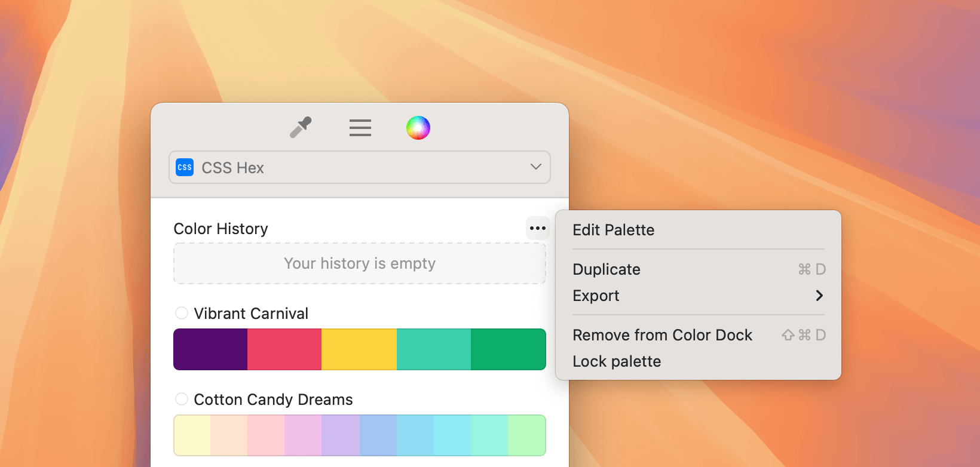Pick the dark purple swatch in Vibrant Carnival

click(x=210, y=349)
